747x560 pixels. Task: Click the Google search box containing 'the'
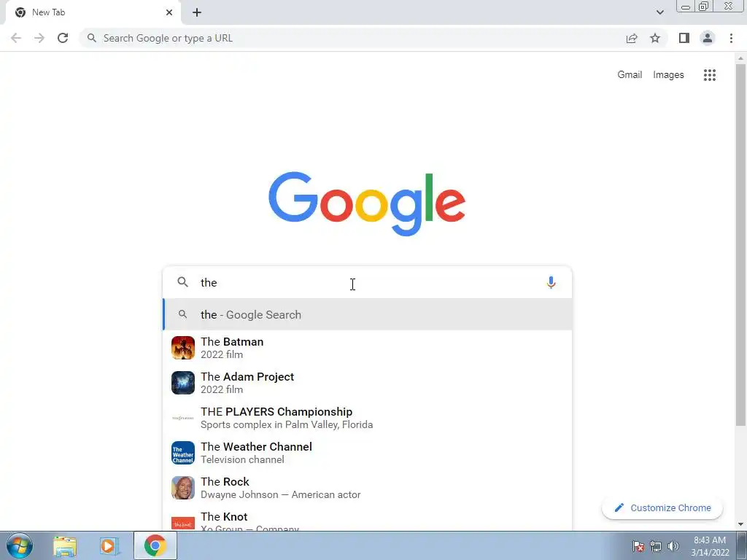click(x=367, y=282)
